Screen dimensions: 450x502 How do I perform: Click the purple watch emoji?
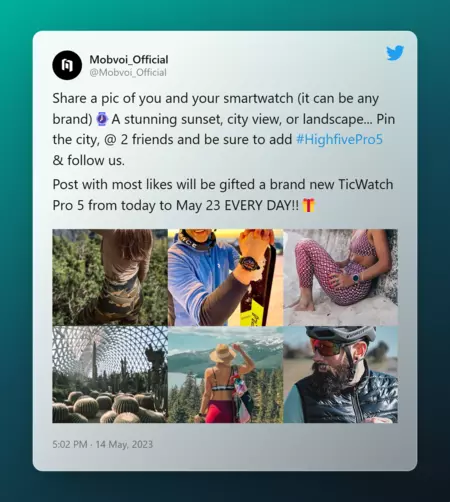[102, 119]
